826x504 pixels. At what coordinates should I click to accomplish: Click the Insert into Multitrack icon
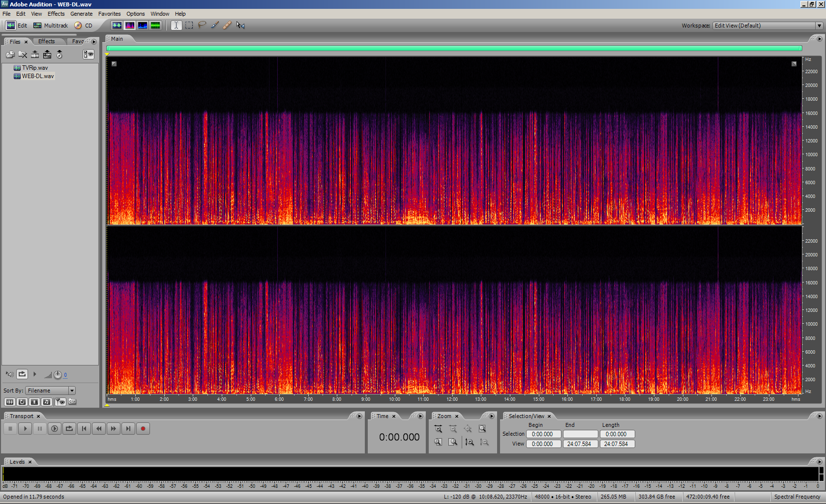[47, 55]
